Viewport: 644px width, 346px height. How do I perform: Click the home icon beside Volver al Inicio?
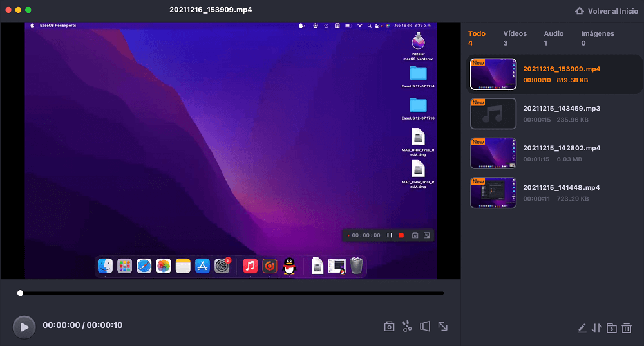click(x=579, y=11)
